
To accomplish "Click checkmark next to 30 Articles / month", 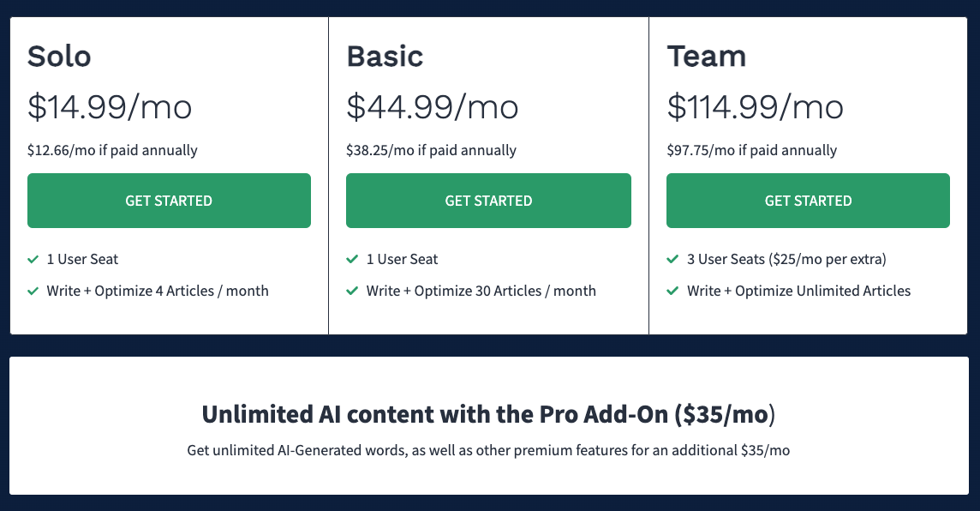I will (x=352, y=291).
